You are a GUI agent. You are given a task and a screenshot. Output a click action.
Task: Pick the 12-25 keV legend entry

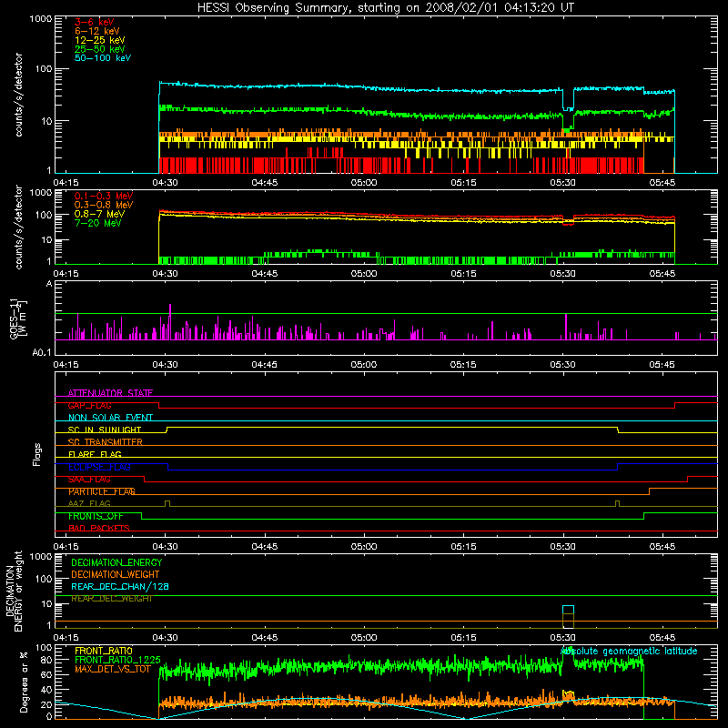pos(100,40)
